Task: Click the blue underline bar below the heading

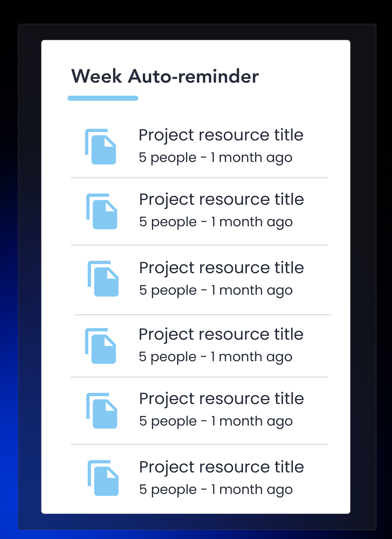Action: [x=103, y=98]
